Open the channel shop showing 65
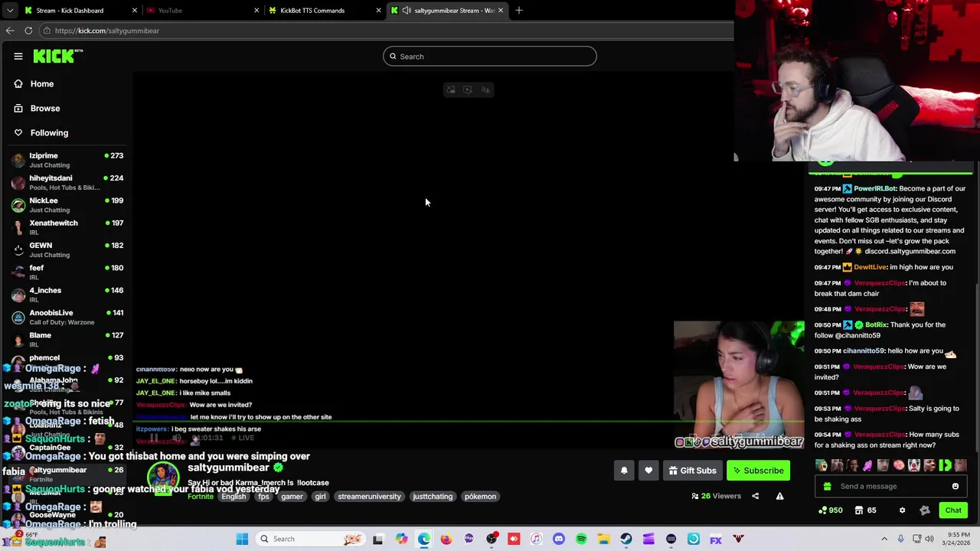The image size is (980, 551). [x=866, y=510]
